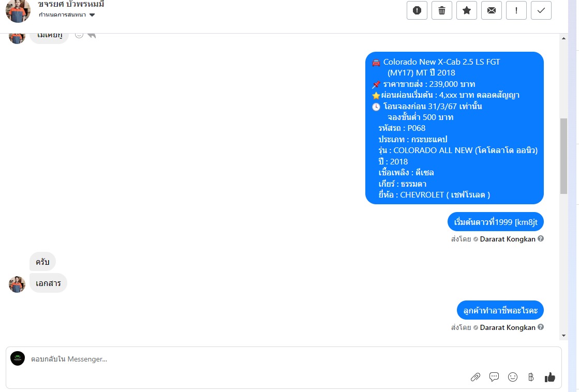Flag for follow-up with the exclamation mark icon

coord(516,10)
